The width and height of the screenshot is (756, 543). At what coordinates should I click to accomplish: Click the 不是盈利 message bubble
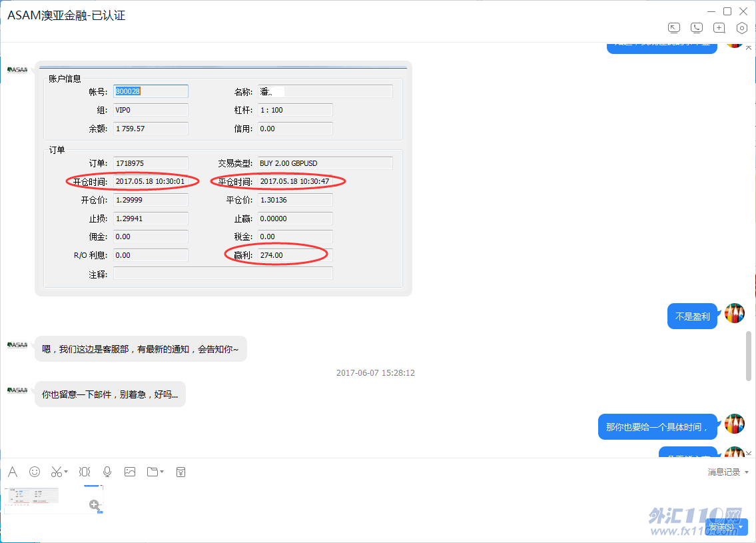(692, 316)
